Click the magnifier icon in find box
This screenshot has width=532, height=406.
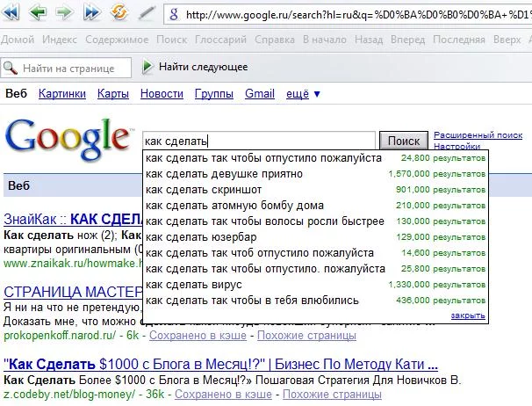(11, 68)
